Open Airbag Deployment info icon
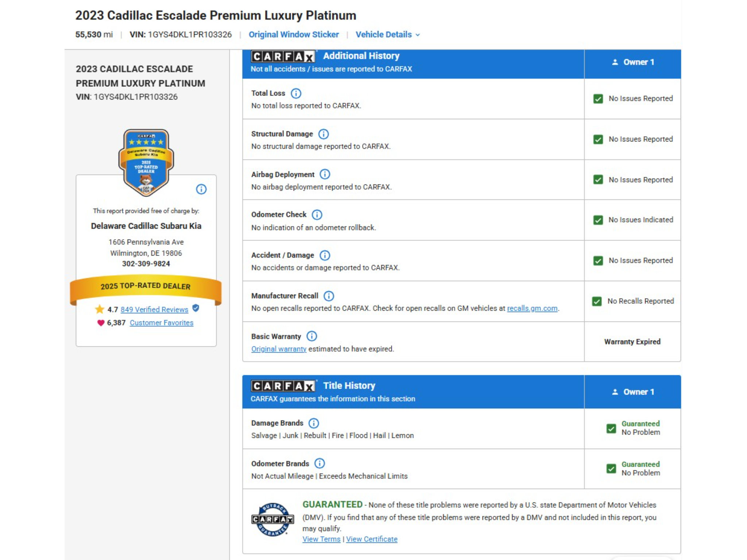The height and width of the screenshot is (560, 747). tap(325, 174)
